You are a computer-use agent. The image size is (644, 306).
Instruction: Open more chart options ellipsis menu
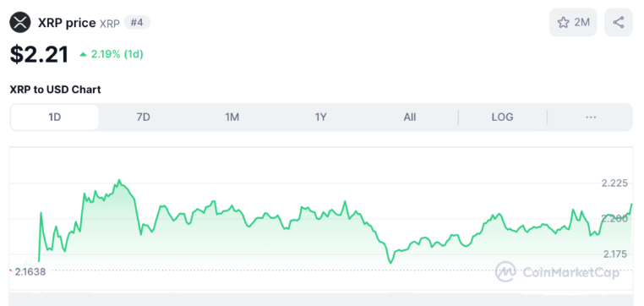click(591, 117)
